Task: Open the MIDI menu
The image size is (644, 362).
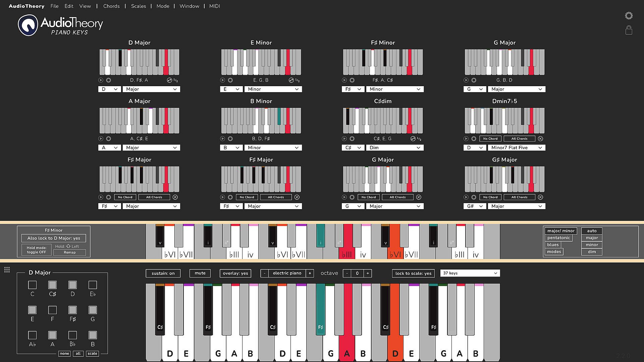Action: click(x=214, y=6)
